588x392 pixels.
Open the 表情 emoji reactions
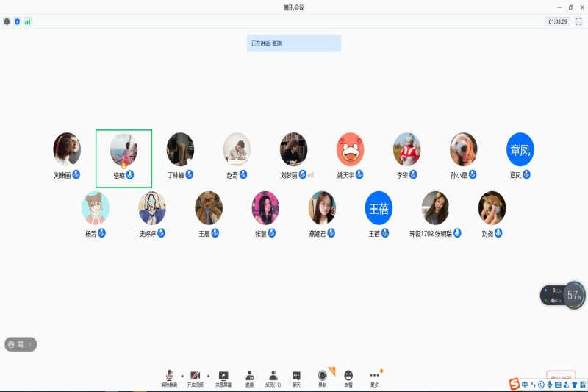point(348,377)
